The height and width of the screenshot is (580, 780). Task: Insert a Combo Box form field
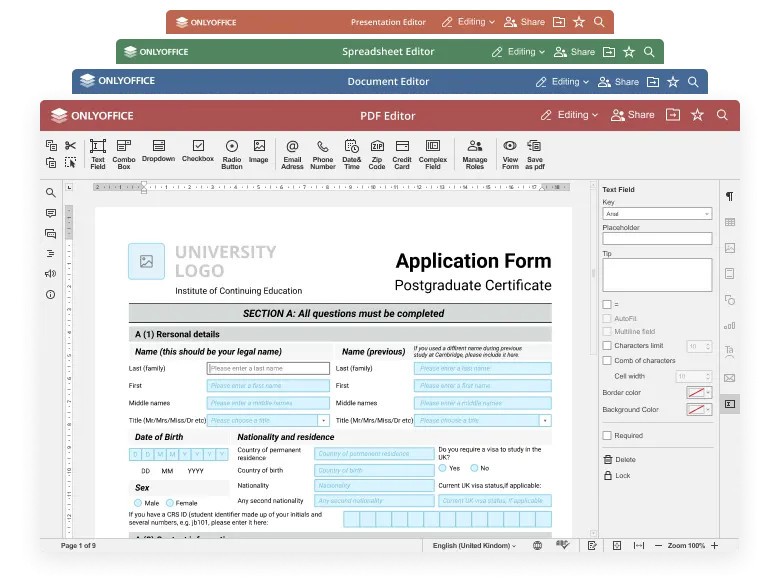124,153
